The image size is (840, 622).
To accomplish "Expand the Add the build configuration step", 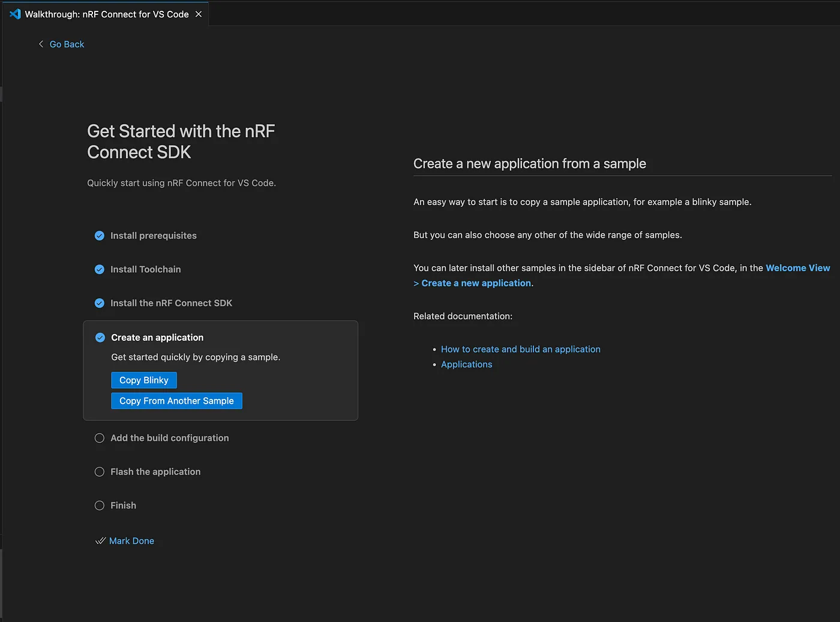I will (170, 438).
